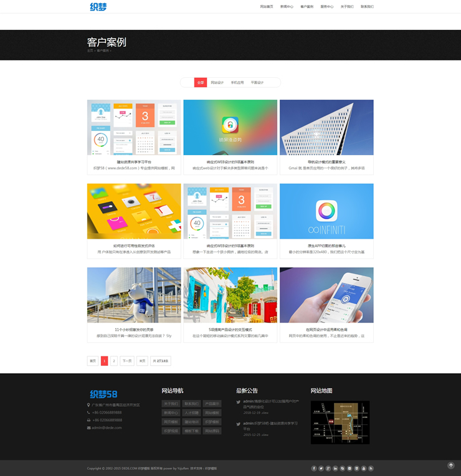The image size is (461, 476).
Task: Go to 联系我们 in the top menu
Action: click(367, 7)
